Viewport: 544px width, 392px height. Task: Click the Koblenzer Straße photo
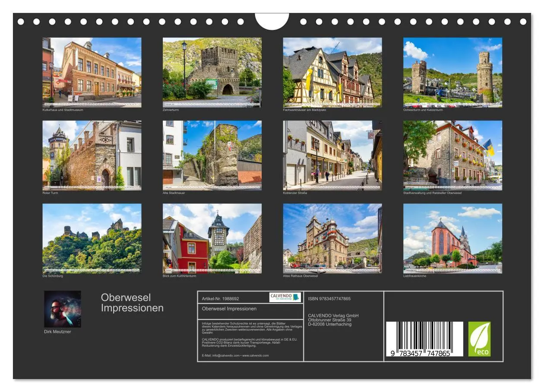pos(332,155)
